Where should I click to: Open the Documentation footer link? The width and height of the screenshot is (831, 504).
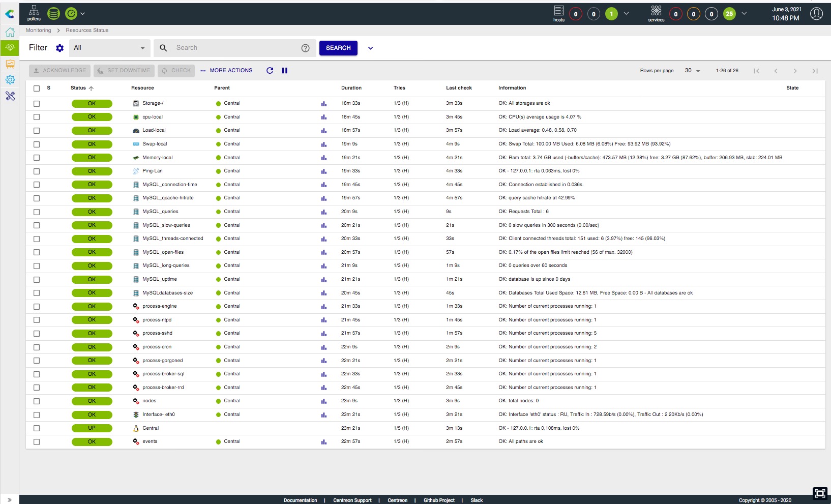(300, 500)
